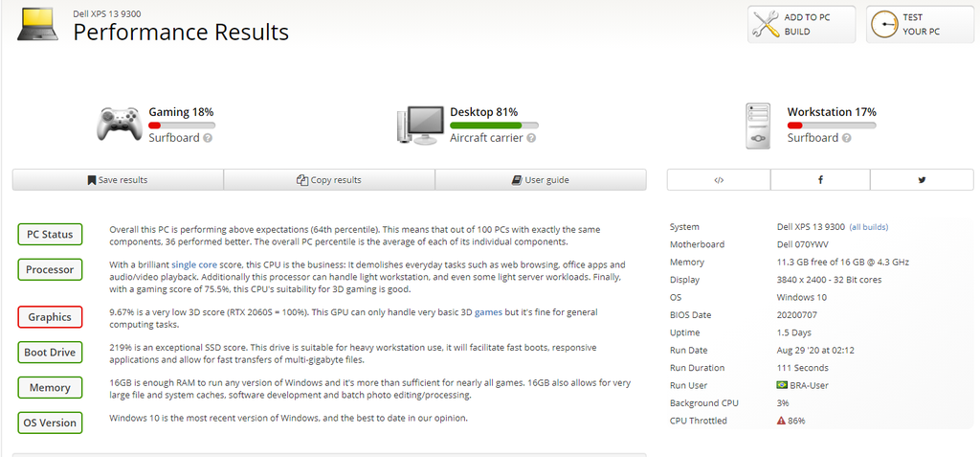Screen dimensions: 980x457
Task: Share results on Facebook
Action: tap(820, 180)
